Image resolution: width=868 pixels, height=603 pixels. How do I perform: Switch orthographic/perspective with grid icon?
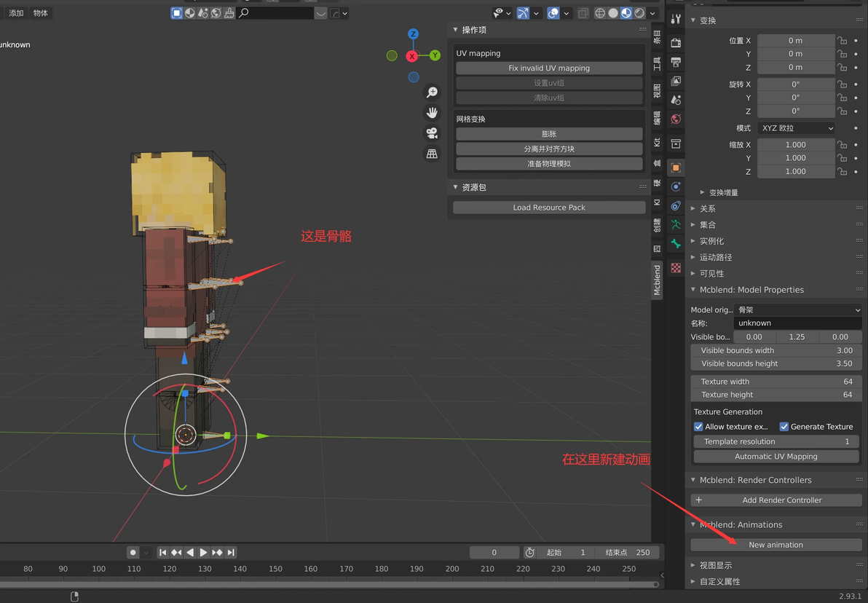tap(432, 154)
